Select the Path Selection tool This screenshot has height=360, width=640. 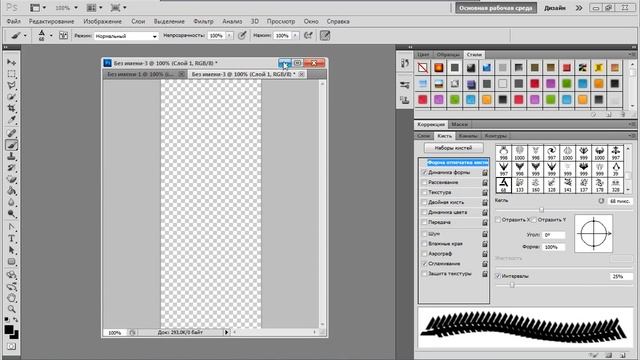(x=11, y=250)
